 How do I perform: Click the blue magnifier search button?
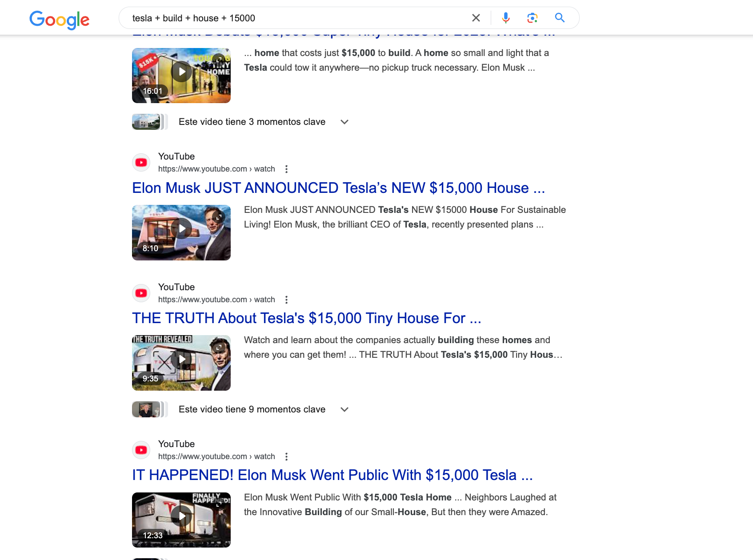560,18
